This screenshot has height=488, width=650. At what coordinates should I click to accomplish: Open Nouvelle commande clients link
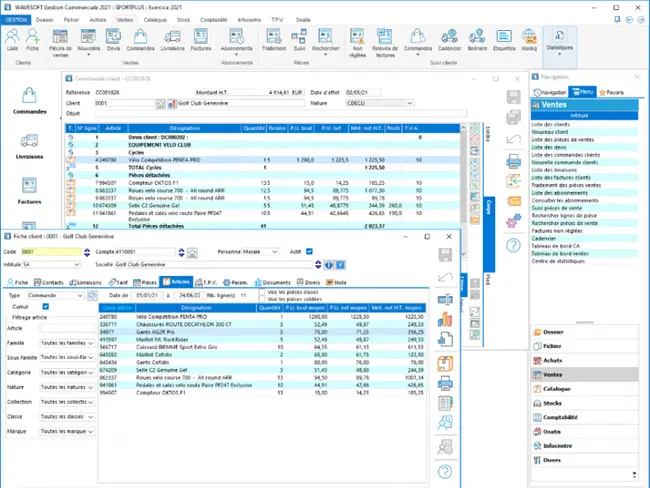(x=565, y=163)
